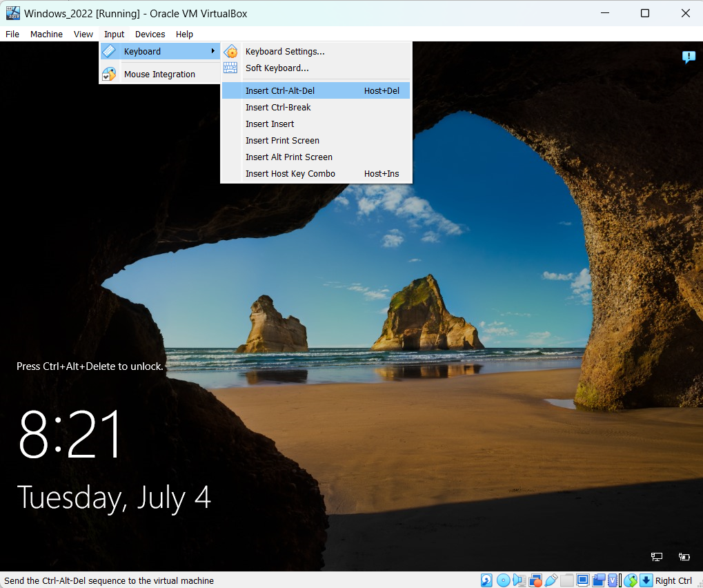Open the Devices menu
The image size is (703, 588).
pos(150,34)
